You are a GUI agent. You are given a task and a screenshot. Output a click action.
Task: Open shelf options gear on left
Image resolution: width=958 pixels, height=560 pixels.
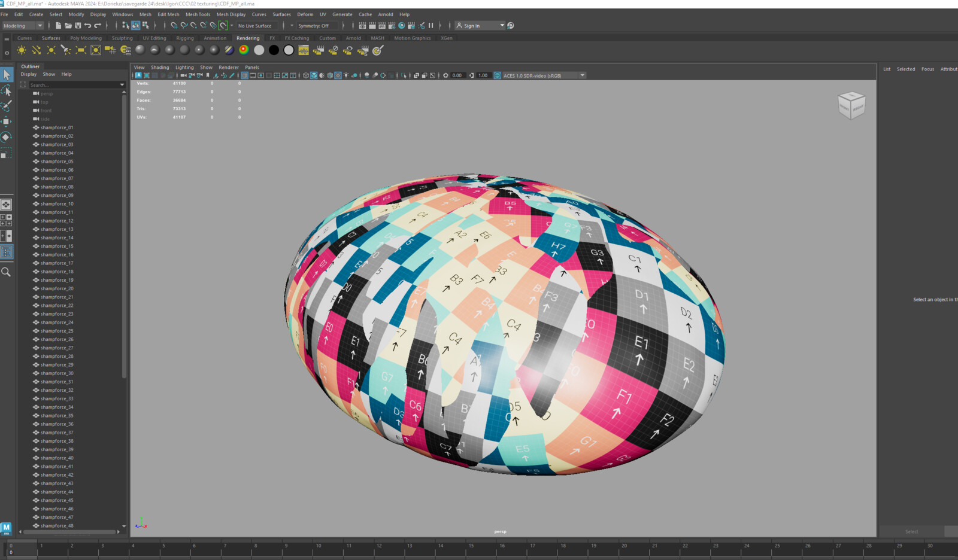pyautogui.click(x=7, y=53)
